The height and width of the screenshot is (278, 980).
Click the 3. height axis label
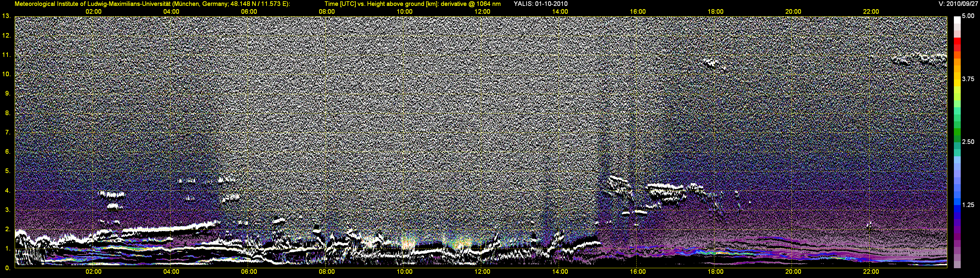pyautogui.click(x=8, y=210)
